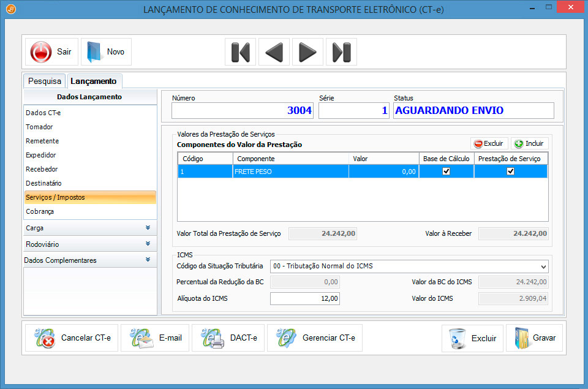Click the Número field showing 3004
588x389 pixels.
tap(243, 111)
